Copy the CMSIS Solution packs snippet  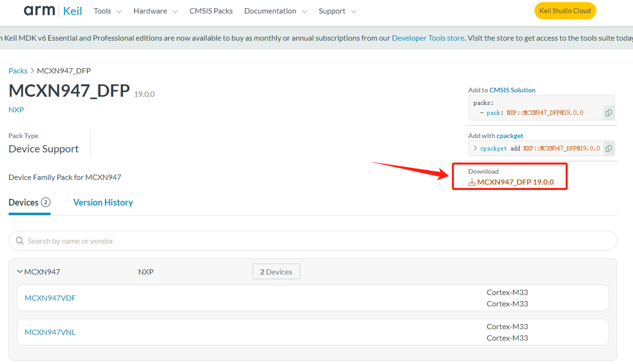coord(609,113)
